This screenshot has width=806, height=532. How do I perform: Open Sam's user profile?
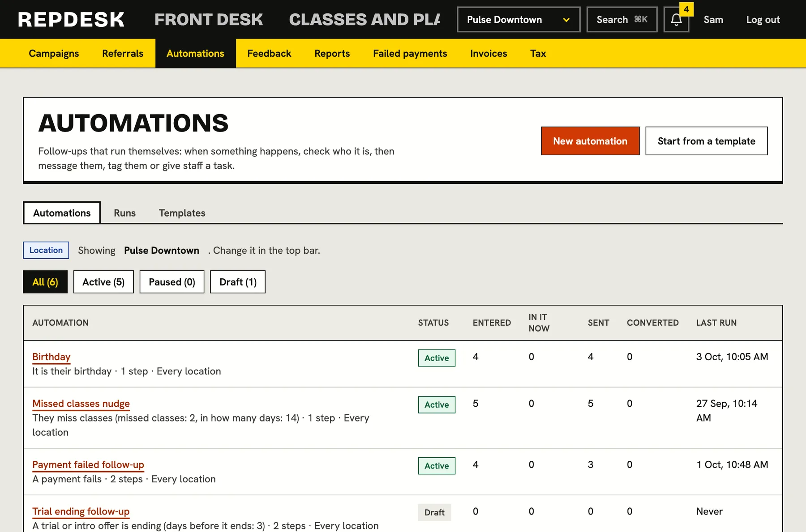[713, 20]
